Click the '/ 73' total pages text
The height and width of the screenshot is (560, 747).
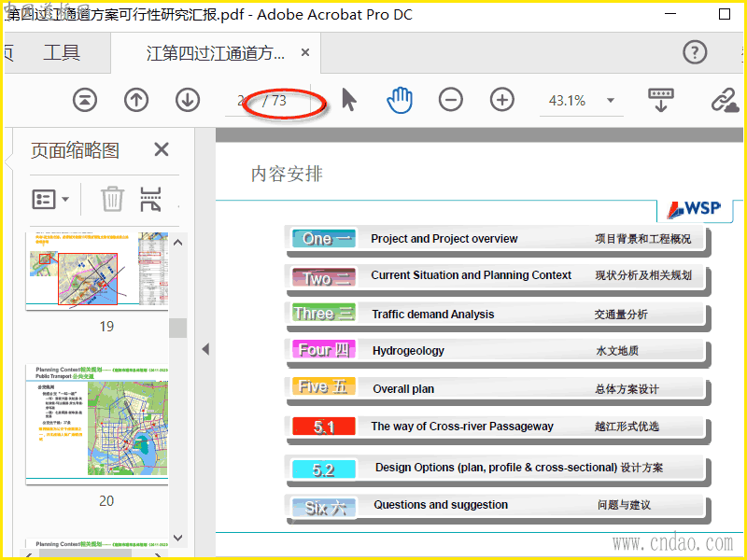[275, 101]
